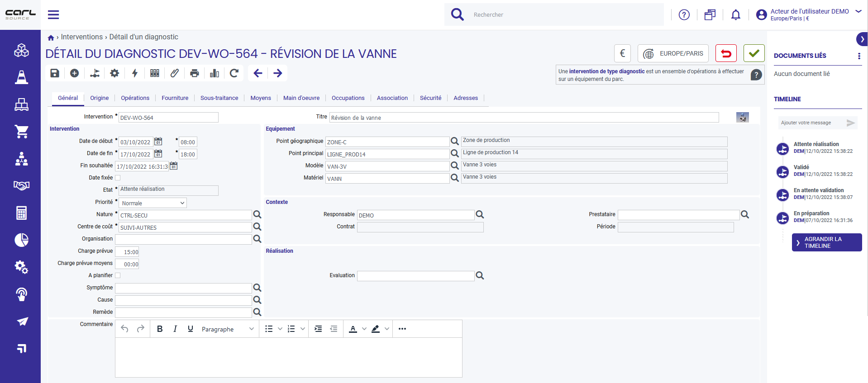The height and width of the screenshot is (383, 868).
Task: Open the Priorité dropdown
Action: (153, 203)
